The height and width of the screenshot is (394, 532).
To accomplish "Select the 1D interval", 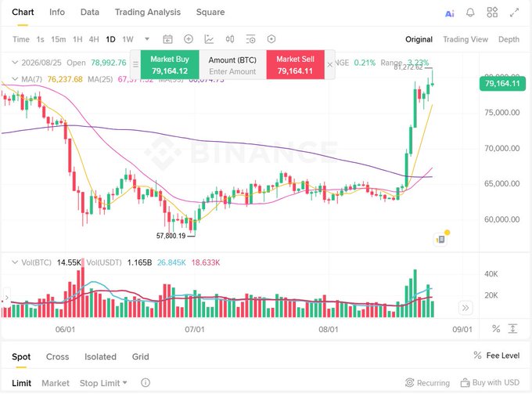I will [x=110, y=39].
